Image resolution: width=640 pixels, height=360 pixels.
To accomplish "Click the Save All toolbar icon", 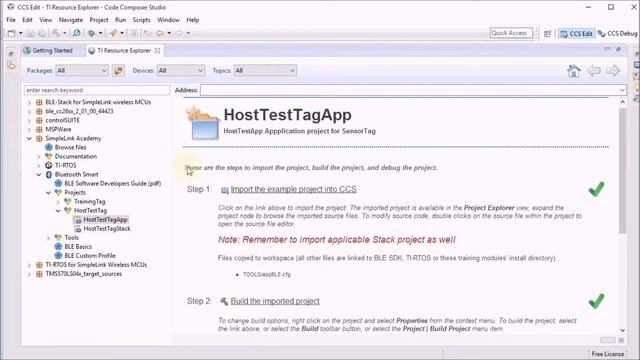I will (42, 33).
